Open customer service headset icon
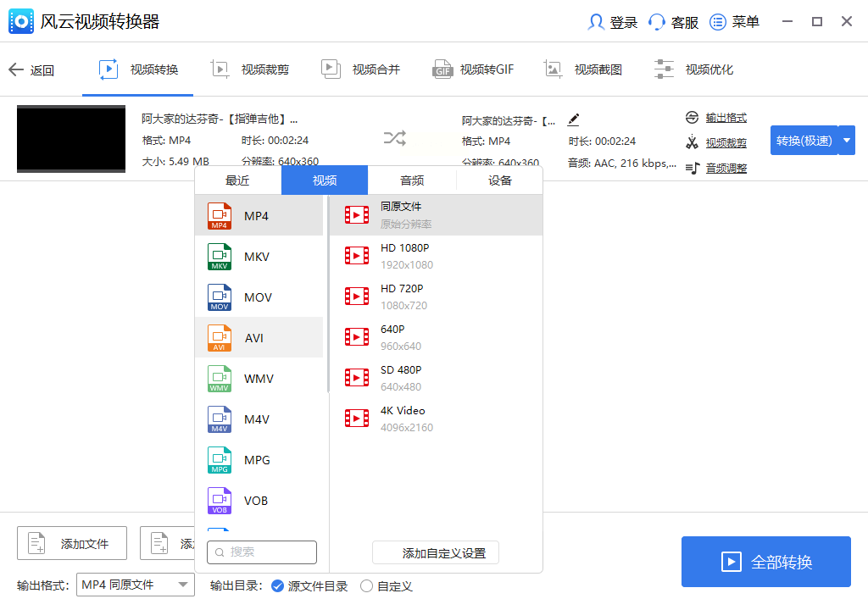The width and height of the screenshot is (868, 610). pos(657,22)
